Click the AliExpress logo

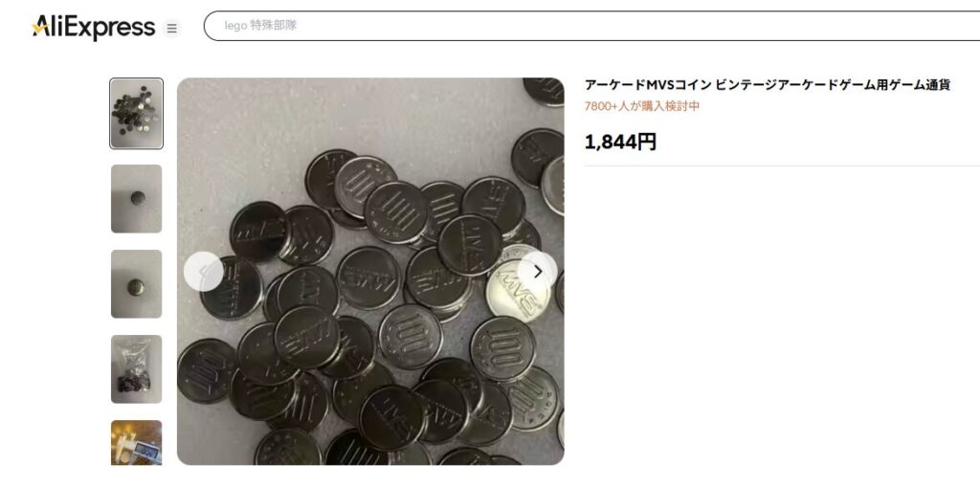[x=94, y=27]
